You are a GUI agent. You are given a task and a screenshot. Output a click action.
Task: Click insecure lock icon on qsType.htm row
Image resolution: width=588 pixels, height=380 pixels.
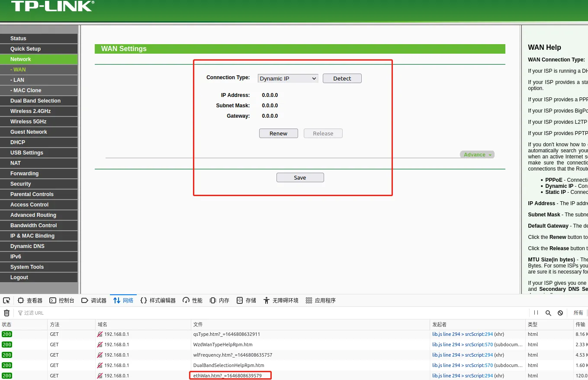pyautogui.click(x=100, y=334)
